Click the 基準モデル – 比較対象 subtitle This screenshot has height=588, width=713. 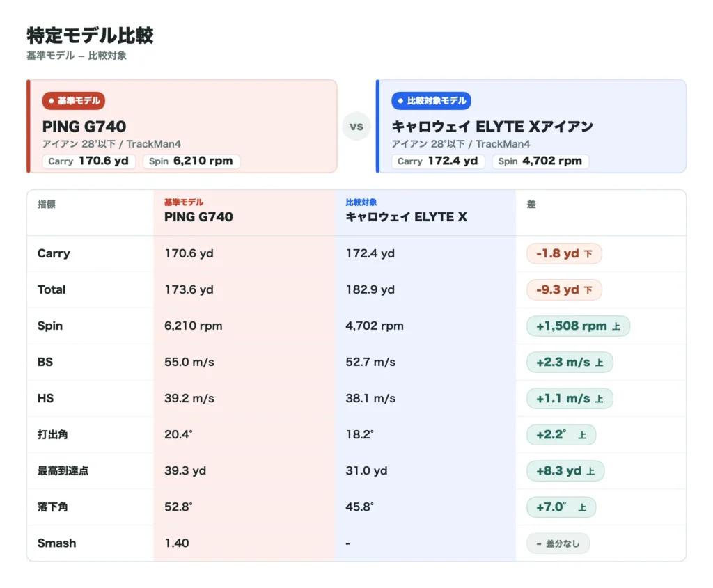click(77, 56)
